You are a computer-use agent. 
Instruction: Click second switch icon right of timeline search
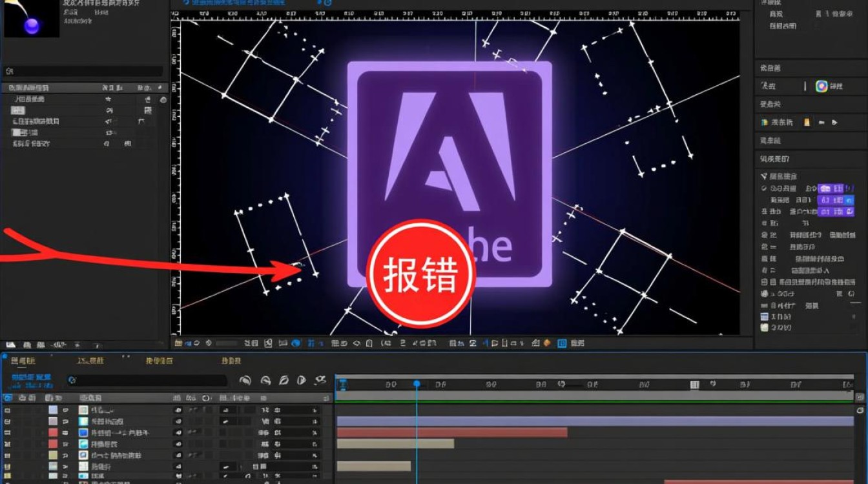click(x=264, y=381)
